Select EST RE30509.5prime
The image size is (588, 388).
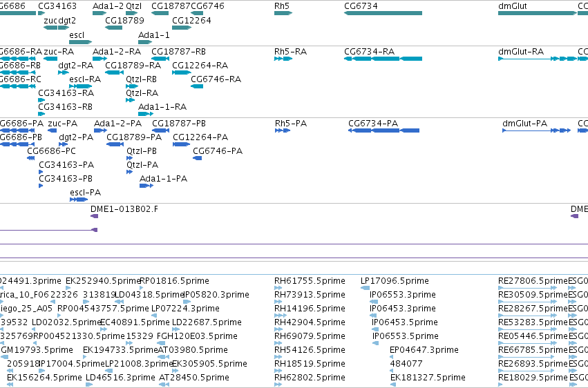pos(527,302)
